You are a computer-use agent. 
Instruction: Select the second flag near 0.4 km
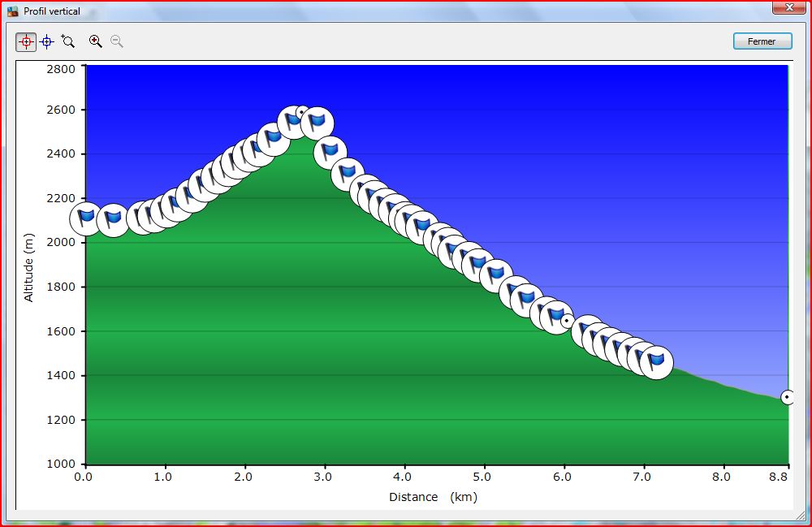coord(113,219)
